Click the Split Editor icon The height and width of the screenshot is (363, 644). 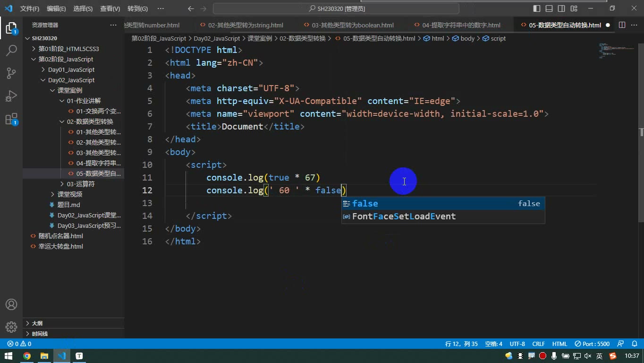(x=622, y=25)
